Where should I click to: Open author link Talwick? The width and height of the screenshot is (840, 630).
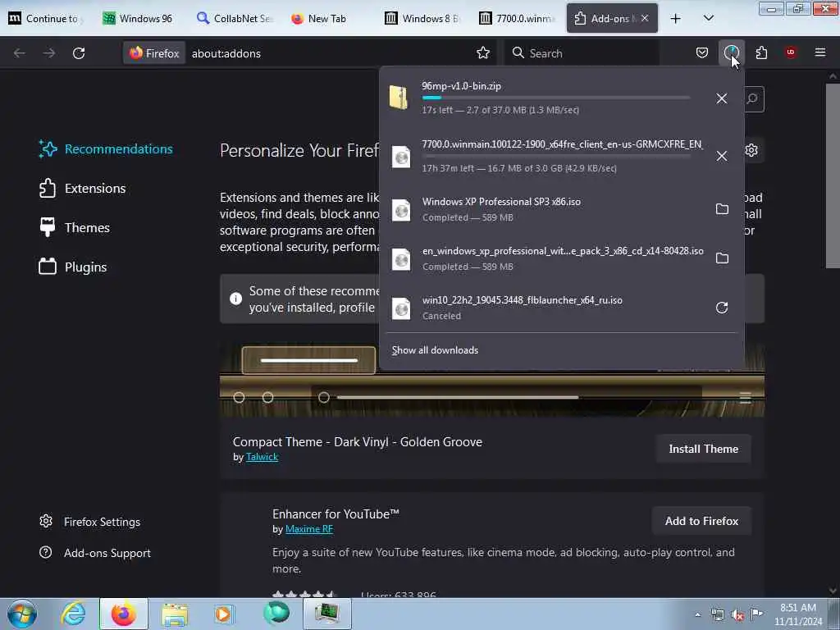[x=262, y=457]
